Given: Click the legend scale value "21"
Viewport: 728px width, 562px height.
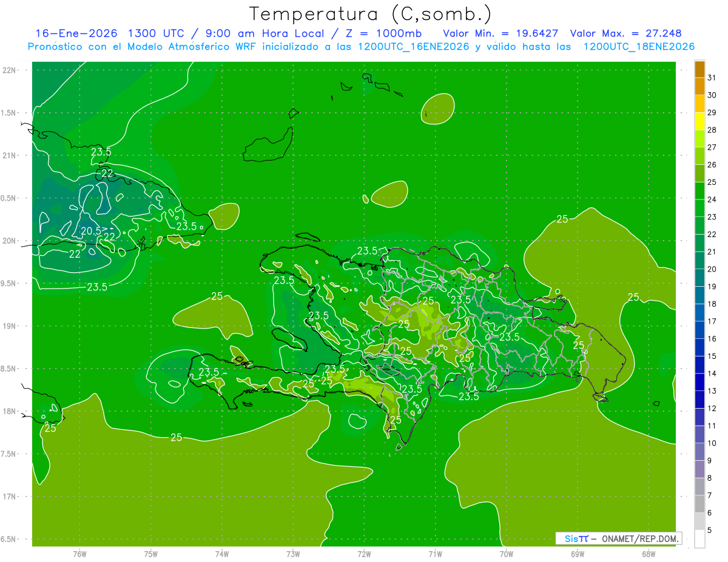Looking at the screenshot, I should (712, 252).
